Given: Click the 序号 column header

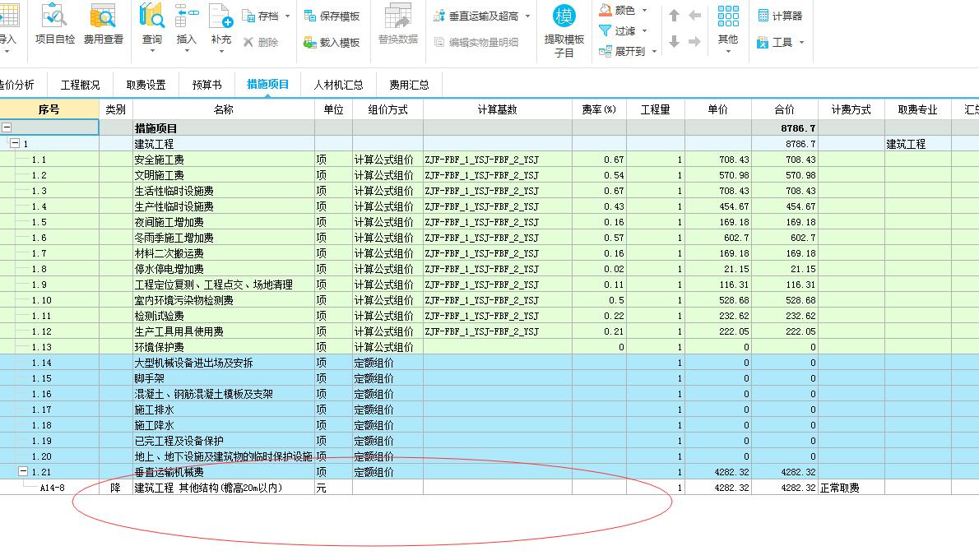Looking at the screenshot, I should click(x=49, y=109).
